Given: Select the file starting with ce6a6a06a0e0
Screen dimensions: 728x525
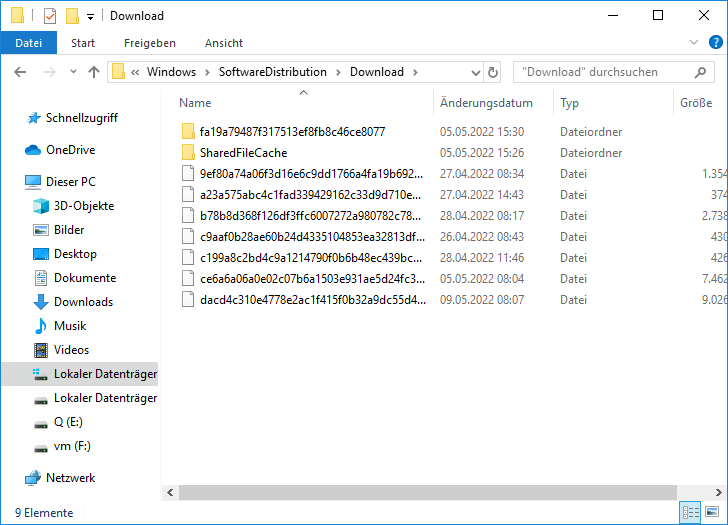Looking at the screenshot, I should [312, 279].
